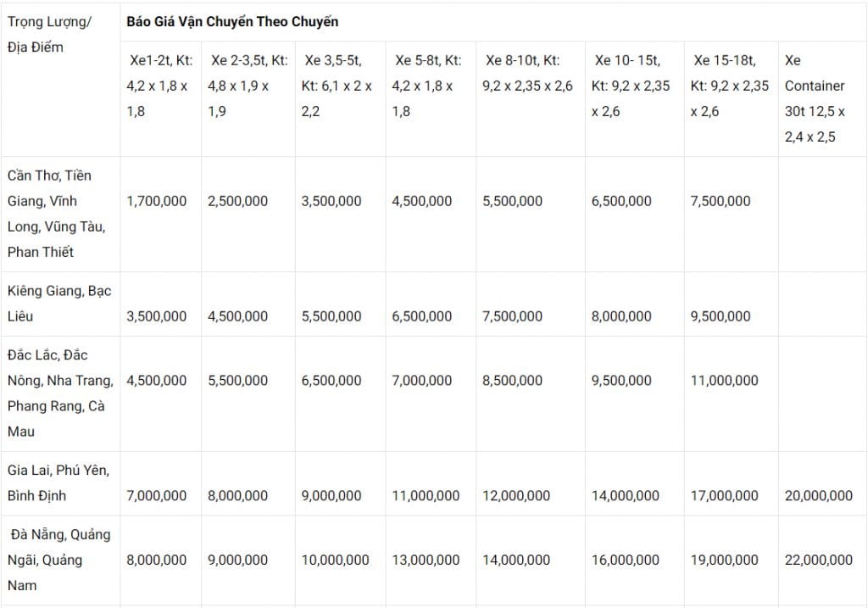
Task: Click the "Cần Thơ, Tiền Giang" destination cell
Action: coord(57,214)
